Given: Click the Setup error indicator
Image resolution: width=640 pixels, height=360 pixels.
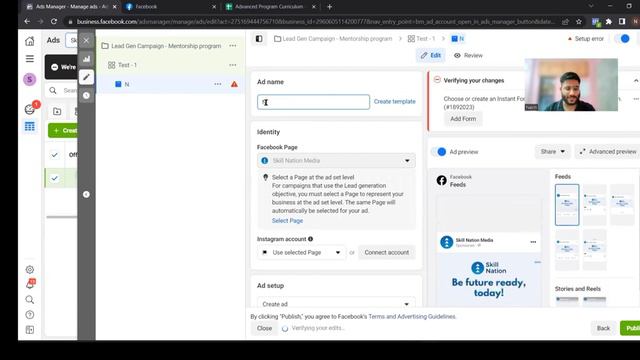Looking at the screenshot, I should (585, 39).
